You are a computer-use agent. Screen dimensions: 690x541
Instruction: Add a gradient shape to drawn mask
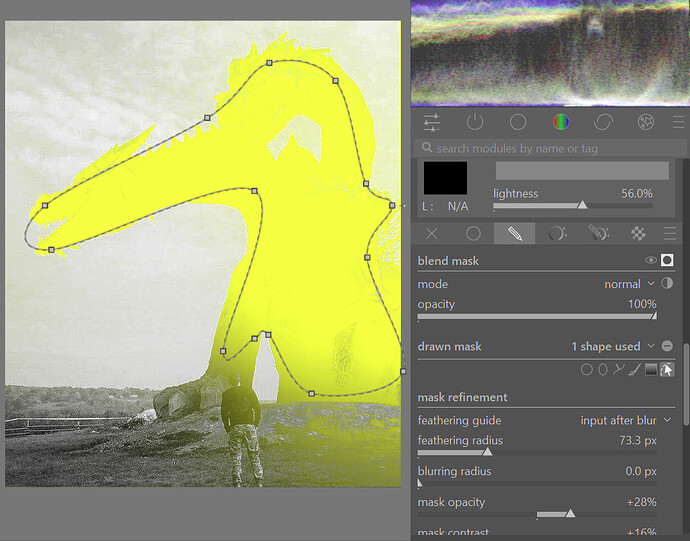pos(651,369)
